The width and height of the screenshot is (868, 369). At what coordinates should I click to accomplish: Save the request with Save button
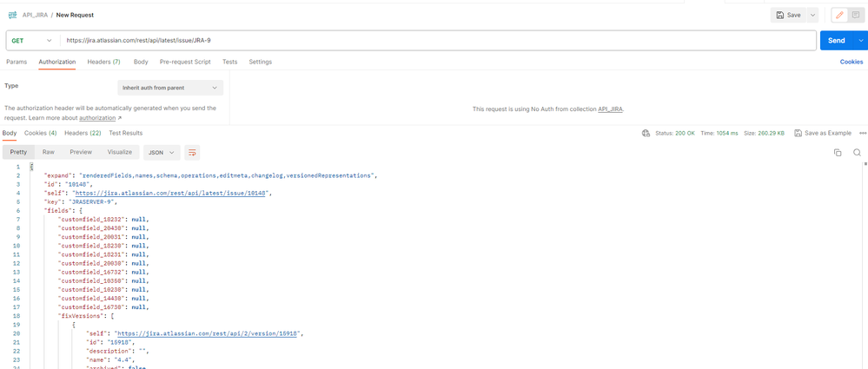pos(788,15)
